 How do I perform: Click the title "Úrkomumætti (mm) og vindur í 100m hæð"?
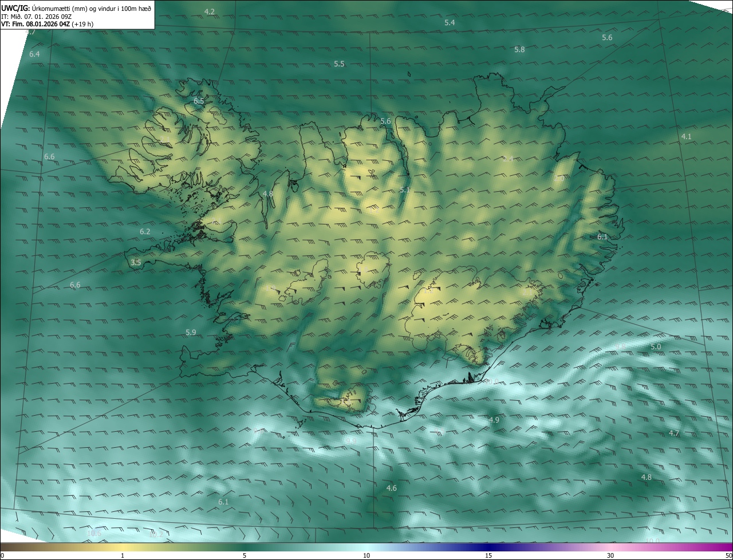[92, 8]
